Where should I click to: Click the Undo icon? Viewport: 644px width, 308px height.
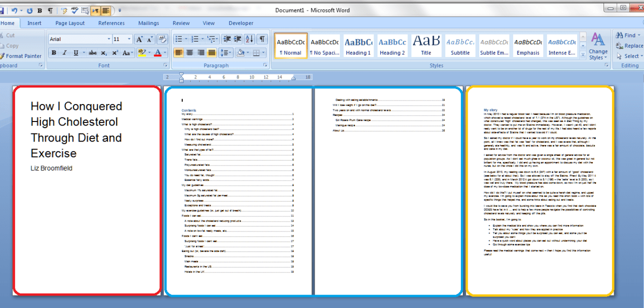(14, 10)
